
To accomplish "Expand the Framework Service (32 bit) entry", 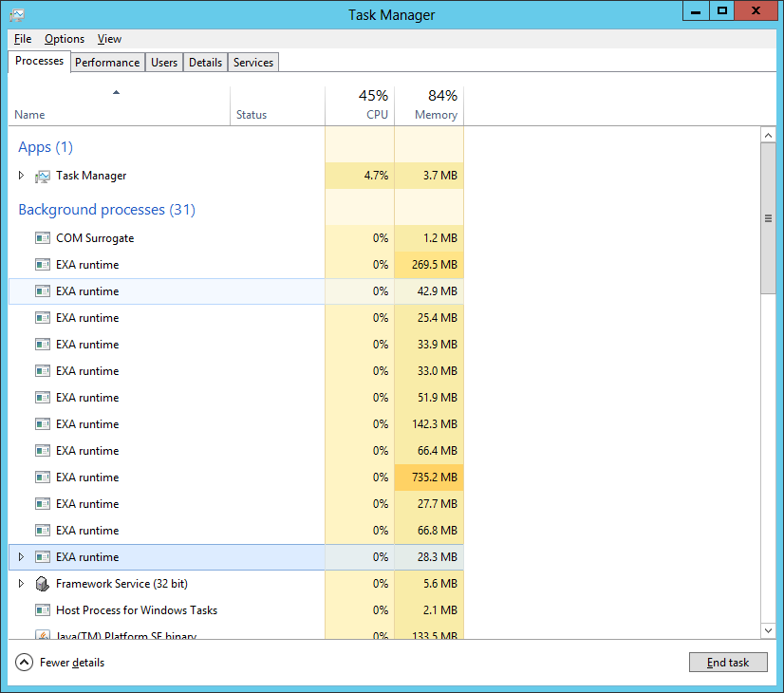I will (x=22, y=584).
